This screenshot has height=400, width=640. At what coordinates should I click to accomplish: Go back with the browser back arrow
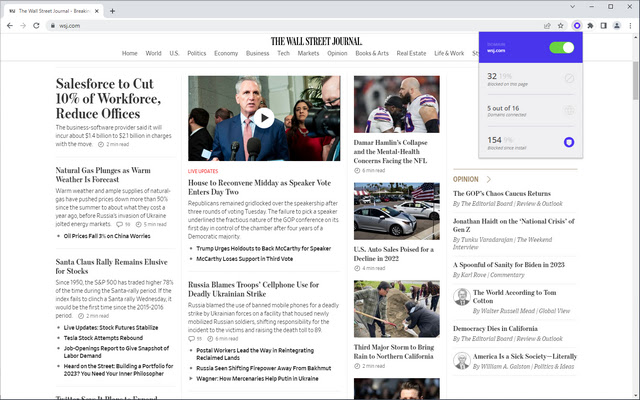(10, 26)
